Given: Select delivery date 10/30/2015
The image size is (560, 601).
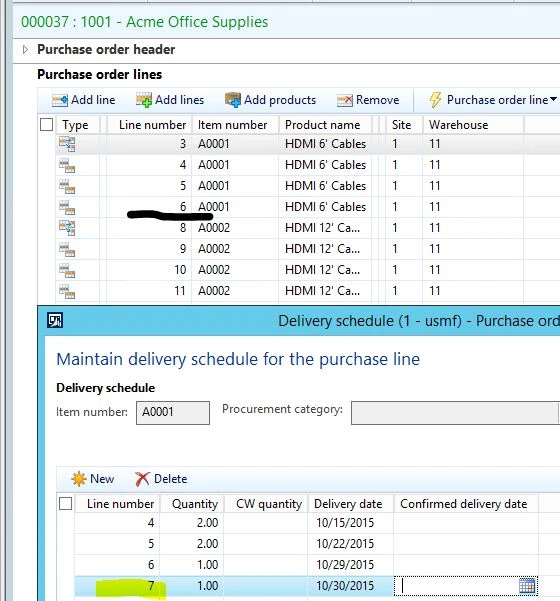Looking at the screenshot, I should coord(345,586).
